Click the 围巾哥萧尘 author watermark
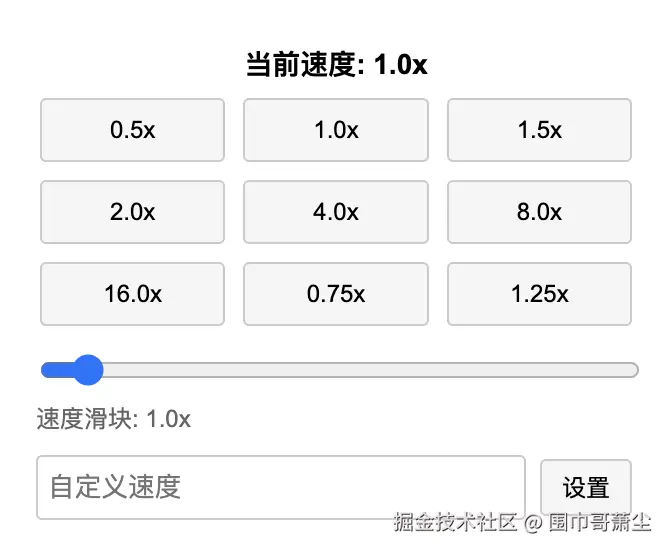The width and height of the screenshot is (668, 550). pos(600,522)
